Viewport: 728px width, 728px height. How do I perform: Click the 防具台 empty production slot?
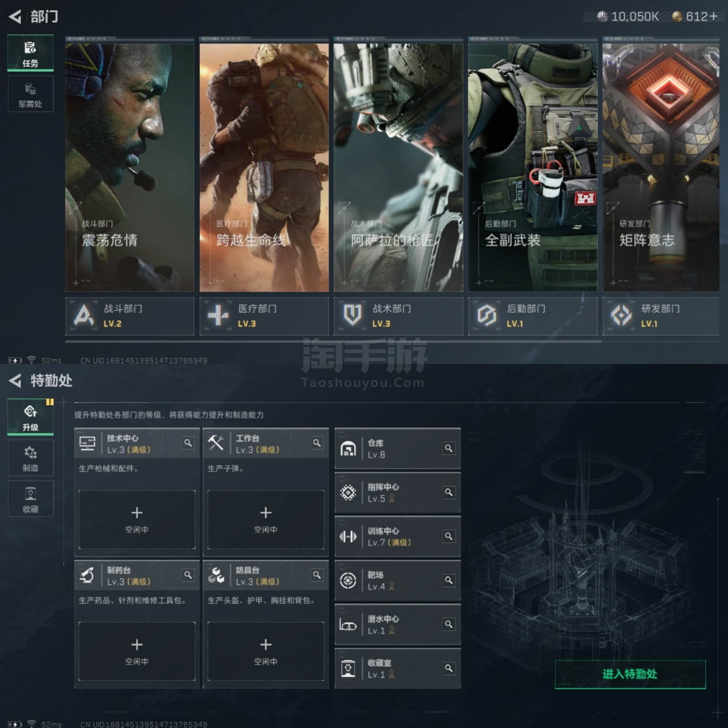point(265,651)
